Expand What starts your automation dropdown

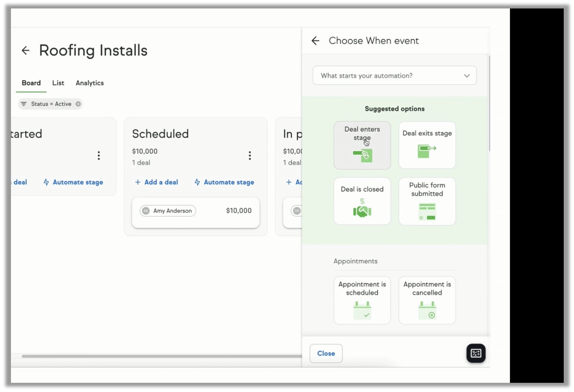pos(394,76)
